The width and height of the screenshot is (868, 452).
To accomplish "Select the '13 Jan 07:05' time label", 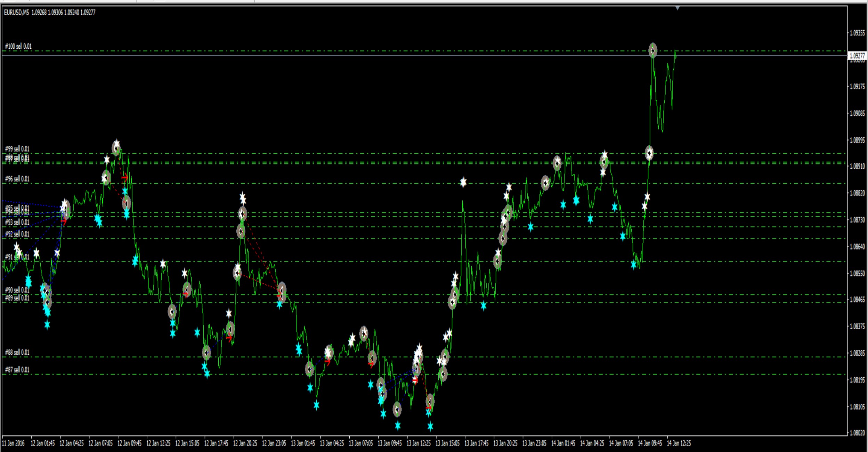I will (x=361, y=443).
